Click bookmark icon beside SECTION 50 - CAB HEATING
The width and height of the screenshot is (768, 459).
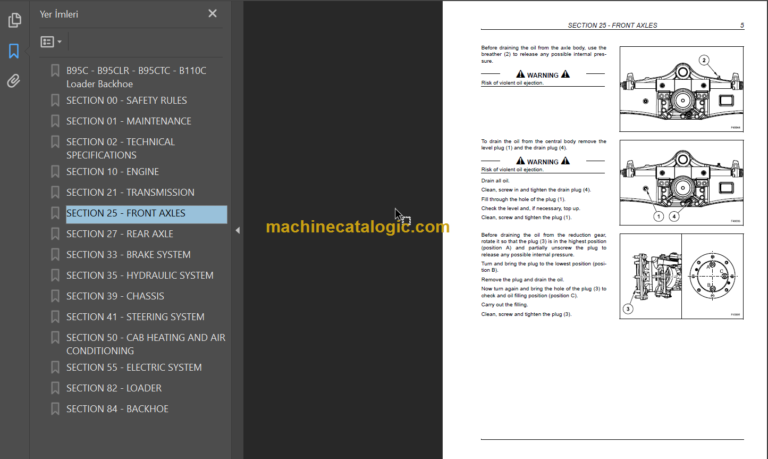click(x=55, y=338)
